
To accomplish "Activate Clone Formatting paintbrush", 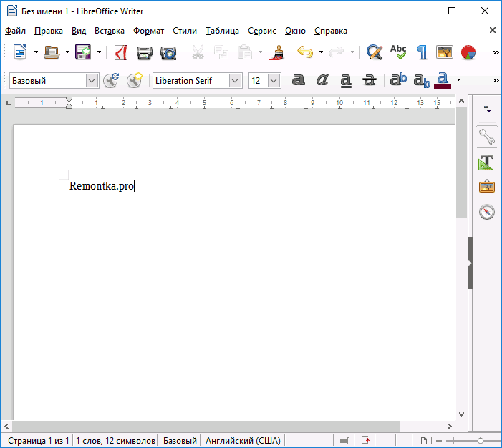I will coord(276,52).
